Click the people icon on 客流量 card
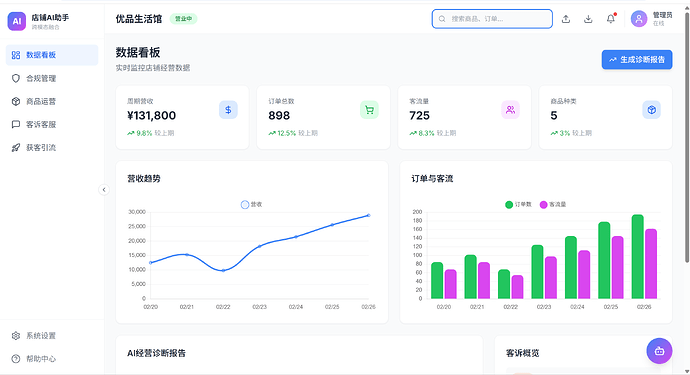690x375 pixels. coord(510,110)
